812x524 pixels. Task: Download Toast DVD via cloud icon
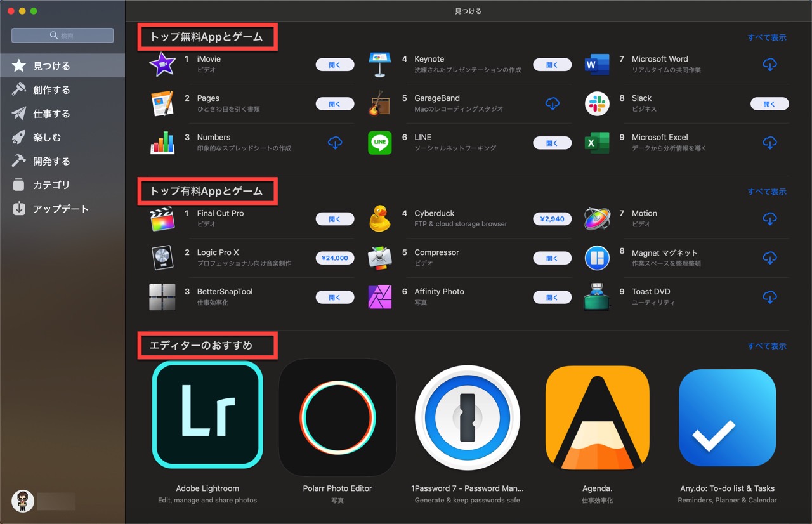pos(769,297)
